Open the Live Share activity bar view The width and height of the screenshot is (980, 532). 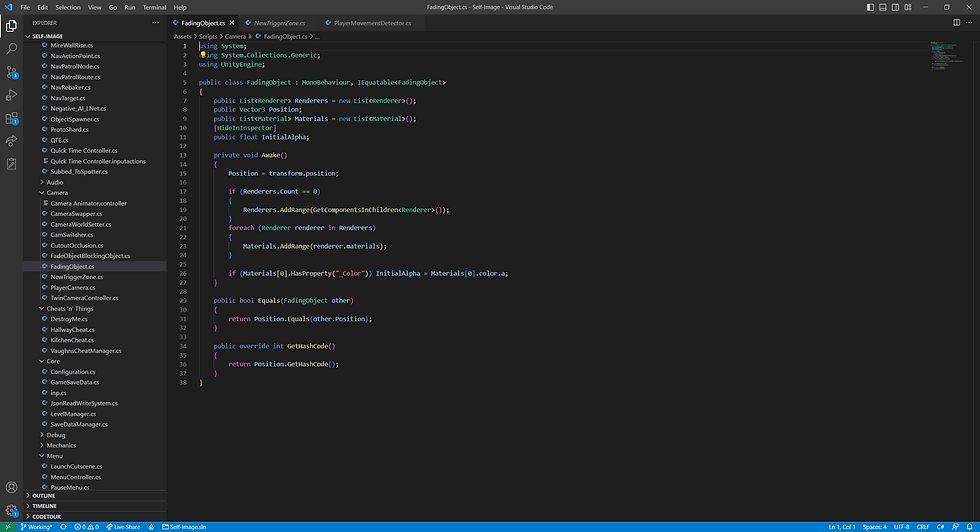click(x=11, y=141)
